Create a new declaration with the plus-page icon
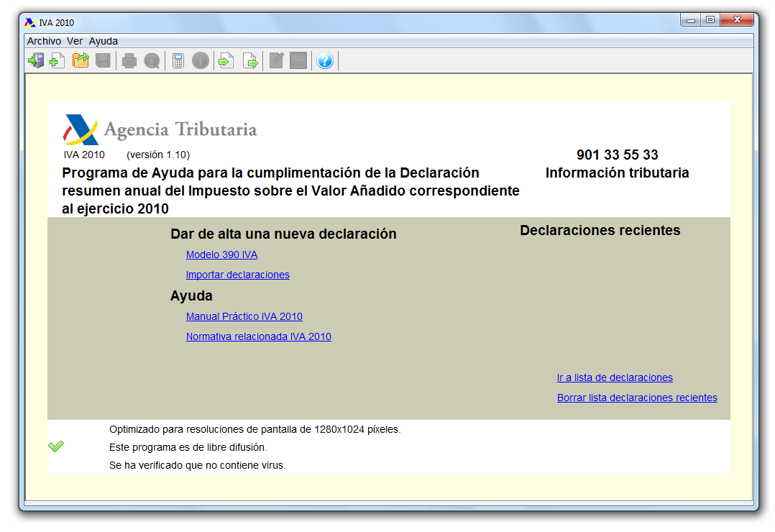This screenshot has height=532, width=775. (x=58, y=61)
